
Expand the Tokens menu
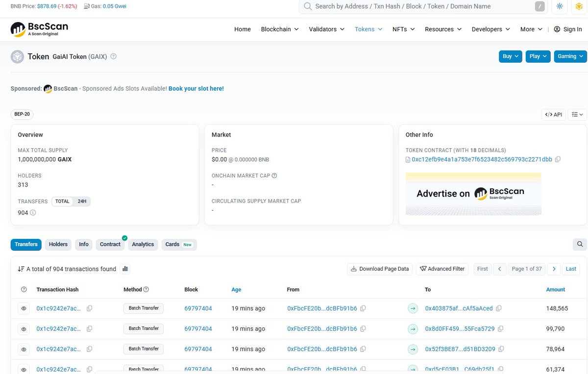[368, 29]
